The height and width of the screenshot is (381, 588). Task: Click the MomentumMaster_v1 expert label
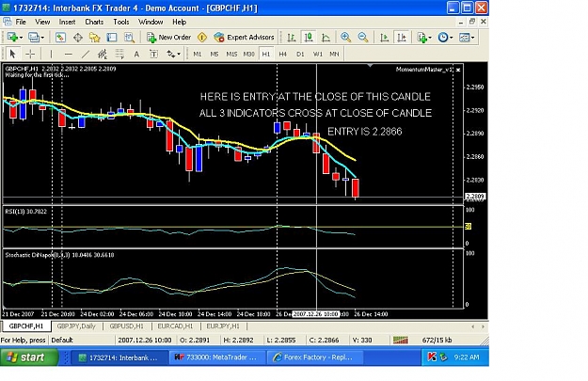point(424,70)
